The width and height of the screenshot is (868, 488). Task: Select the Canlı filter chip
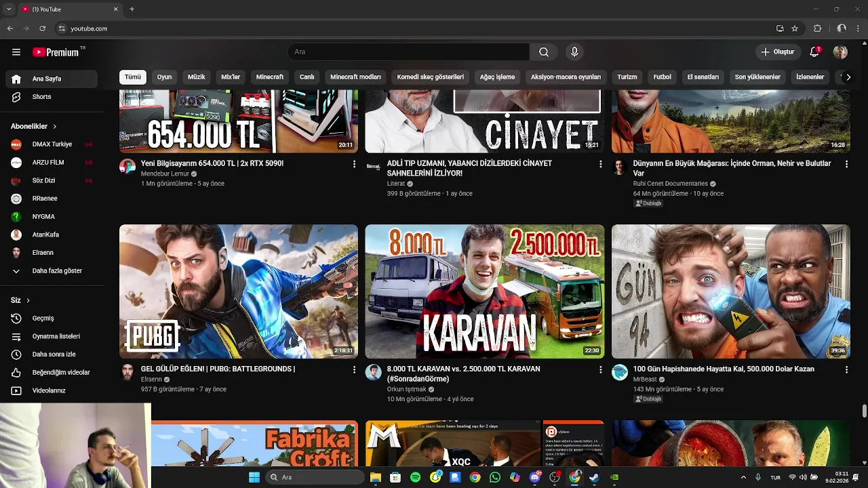(x=307, y=77)
